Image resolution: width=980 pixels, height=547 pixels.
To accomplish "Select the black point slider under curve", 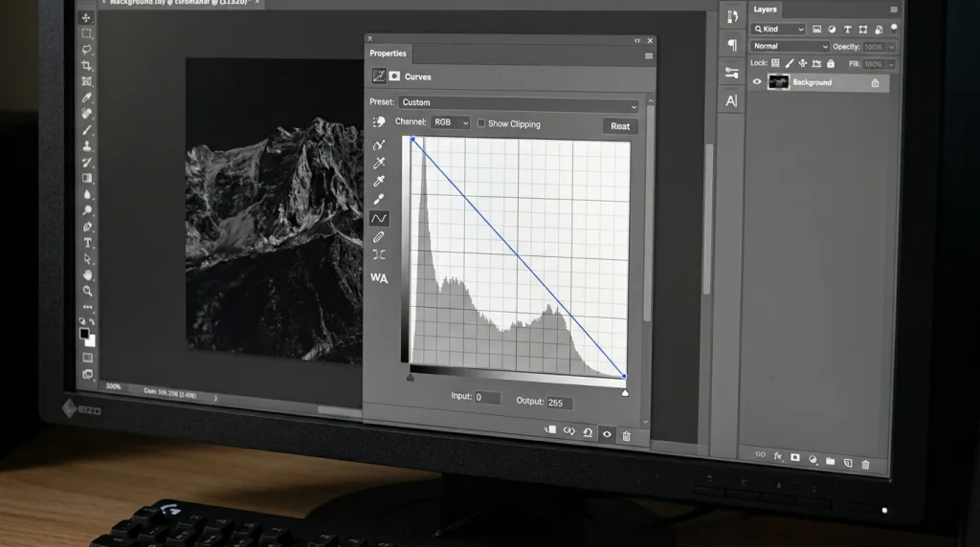I will point(410,377).
